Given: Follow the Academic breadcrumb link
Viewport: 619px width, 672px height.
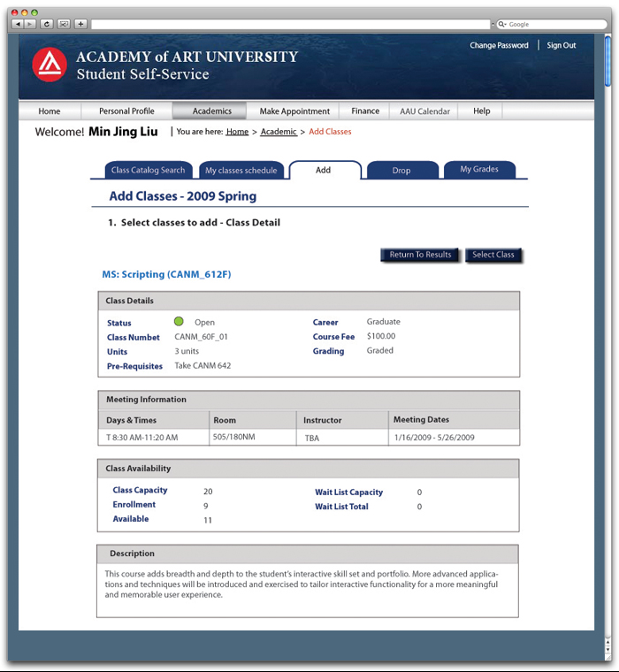Looking at the screenshot, I should point(279,132).
